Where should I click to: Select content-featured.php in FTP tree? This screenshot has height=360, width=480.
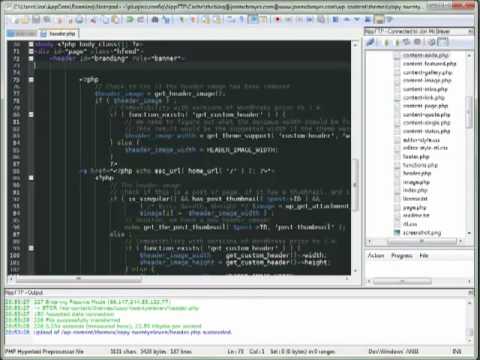[x=429, y=64]
